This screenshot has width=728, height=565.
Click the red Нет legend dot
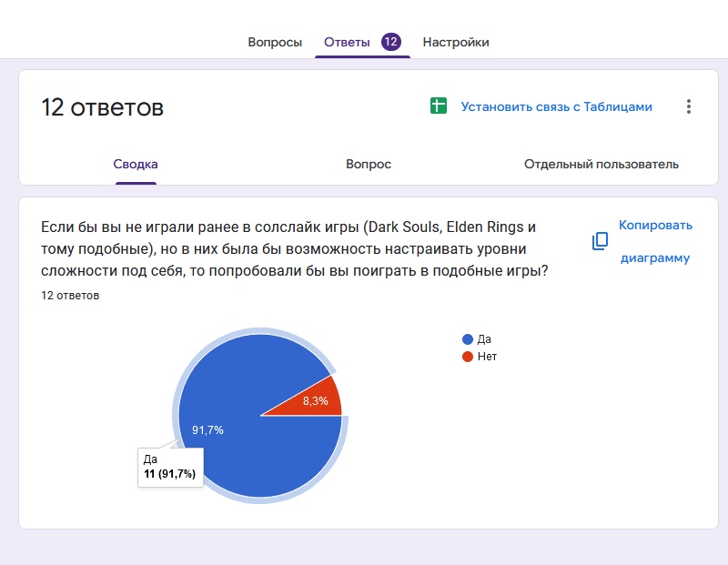pyautogui.click(x=468, y=357)
